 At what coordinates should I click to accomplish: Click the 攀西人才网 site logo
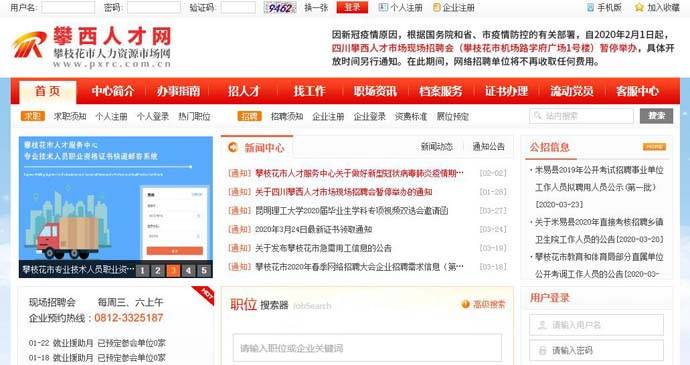92,48
